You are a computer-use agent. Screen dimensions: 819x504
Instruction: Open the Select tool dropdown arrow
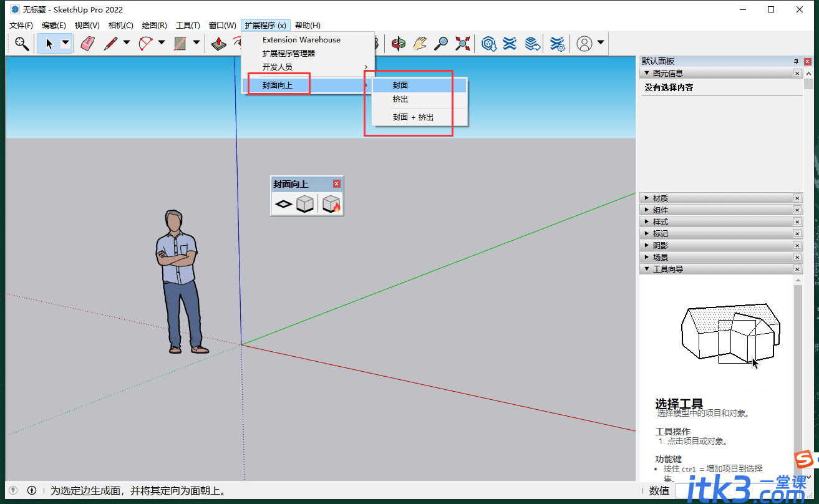click(x=65, y=43)
